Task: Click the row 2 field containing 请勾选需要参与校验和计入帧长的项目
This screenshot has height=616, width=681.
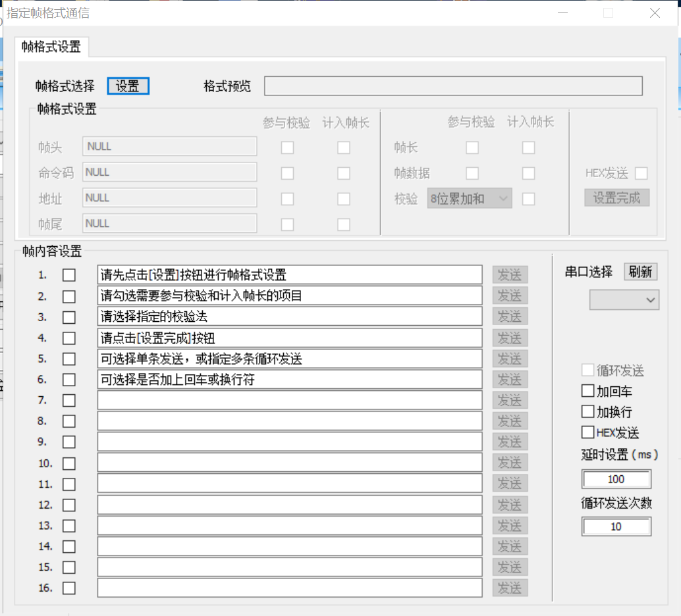Action: (x=290, y=295)
